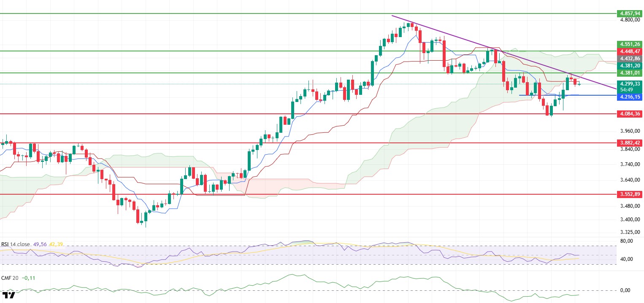The height and width of the screenshot is (303, 644).
Task: Select the current price label 4.299,33
Action: [x=629, y=84]
